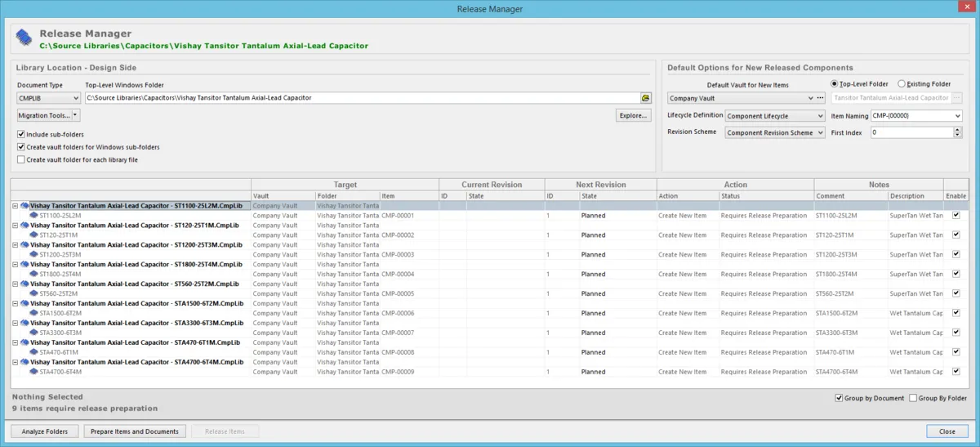The height and width of the screenshot is (447, 980).
Task: Click library icon of ST120-25T1M.CmpLib row
Action: pos(24,226)
